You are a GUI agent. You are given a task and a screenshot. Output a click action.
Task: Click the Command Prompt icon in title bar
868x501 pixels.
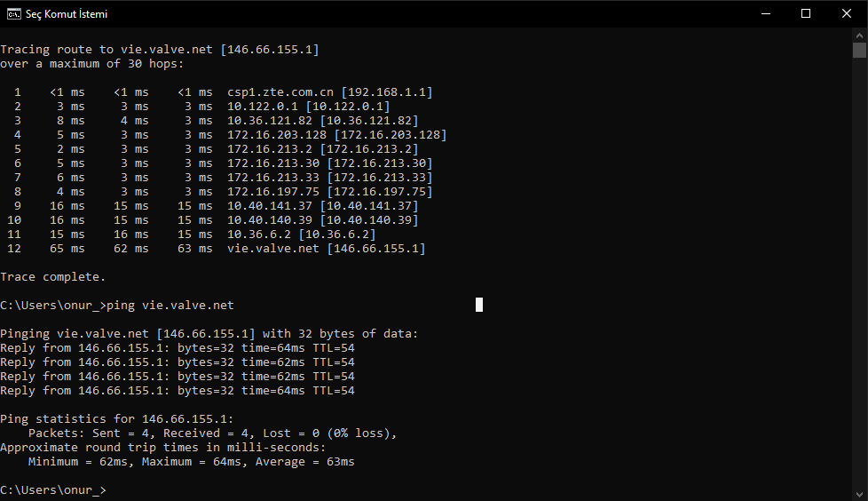coord(14,14)
